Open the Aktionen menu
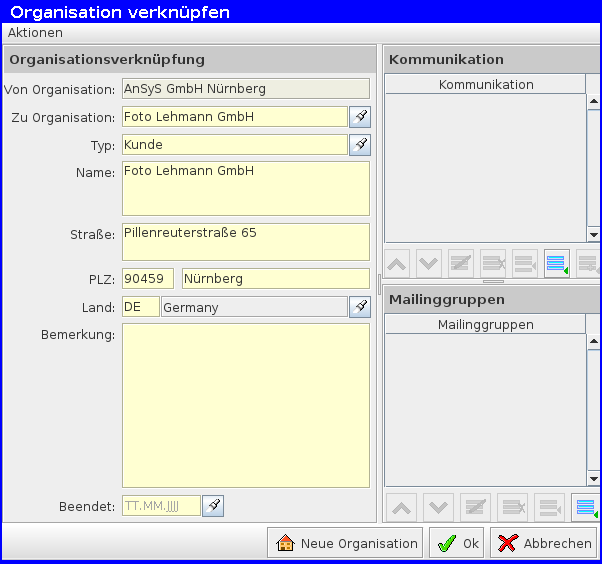The height and width of the screenshot is (564, 602). click(x=35, y=33)
